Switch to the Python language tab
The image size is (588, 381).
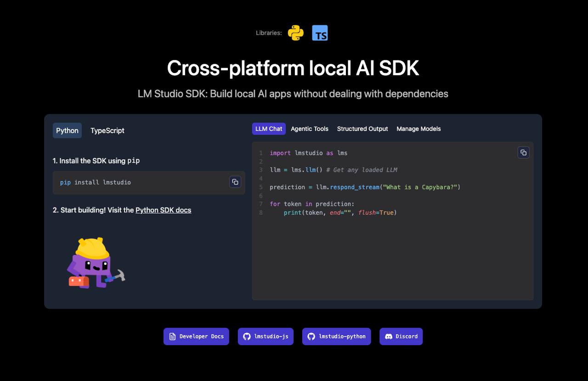[x=67, y=130]
